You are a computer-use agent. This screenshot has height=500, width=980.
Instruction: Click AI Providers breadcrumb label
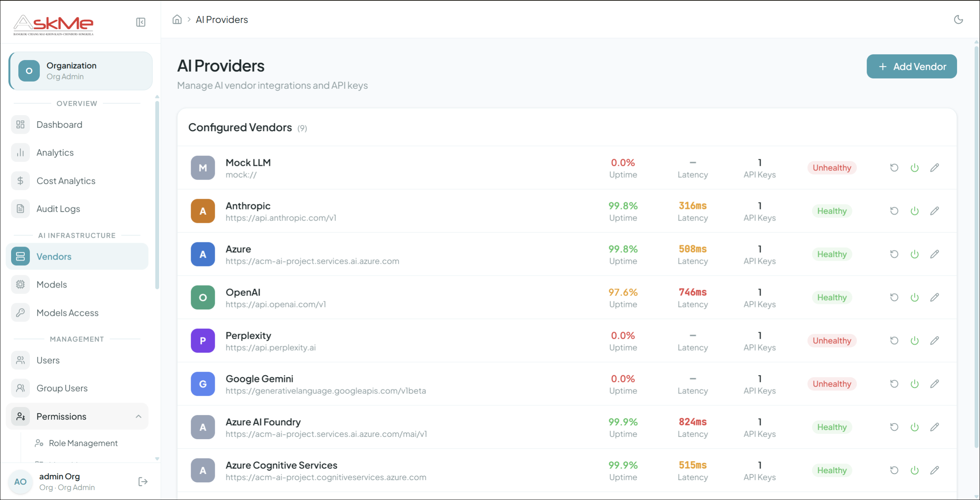point(222,20)
